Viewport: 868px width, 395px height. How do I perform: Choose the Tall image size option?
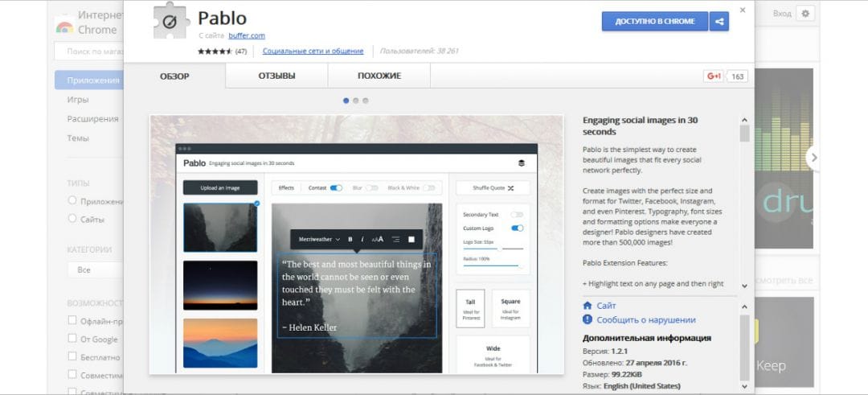point(470,308)
